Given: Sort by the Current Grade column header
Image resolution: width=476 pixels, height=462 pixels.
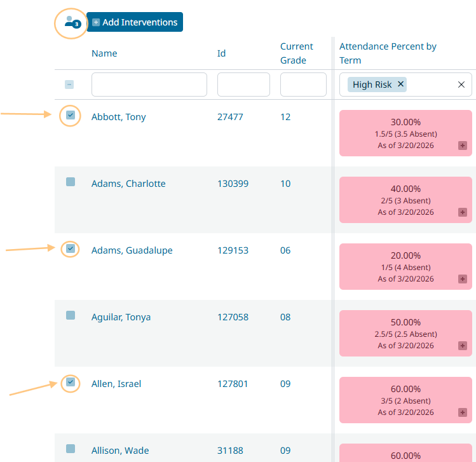Looking at the screenshot, I should point(296,53).
